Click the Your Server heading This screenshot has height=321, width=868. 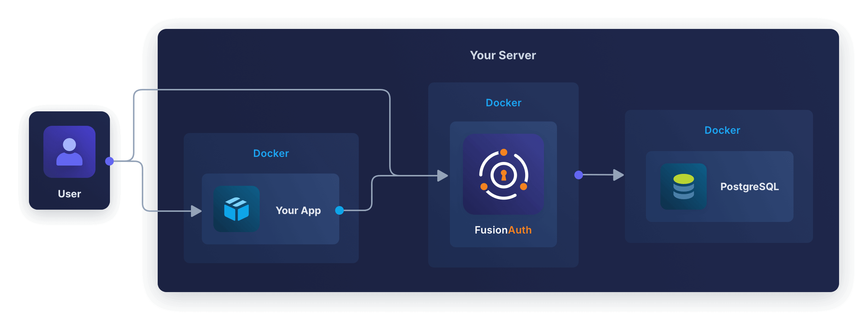[503, 55]
